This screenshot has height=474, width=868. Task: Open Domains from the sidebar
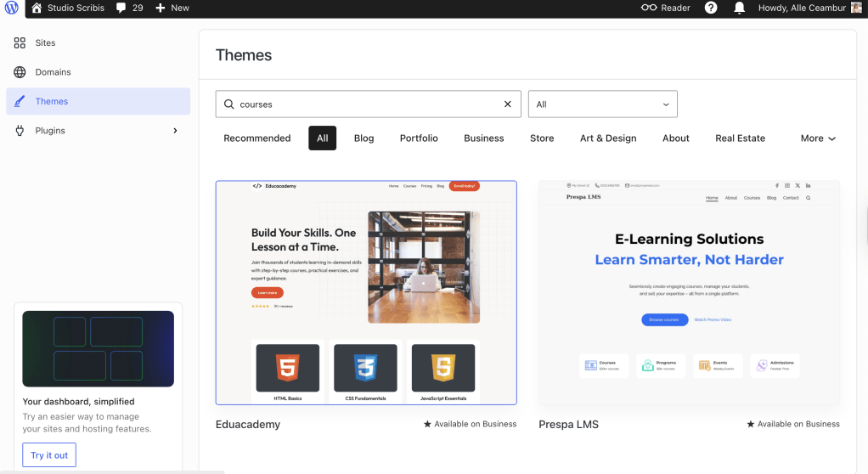click(98, 72)
